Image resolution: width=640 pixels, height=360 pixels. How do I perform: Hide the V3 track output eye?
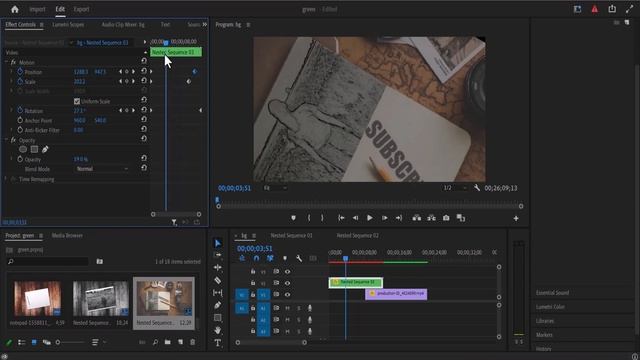287,271
